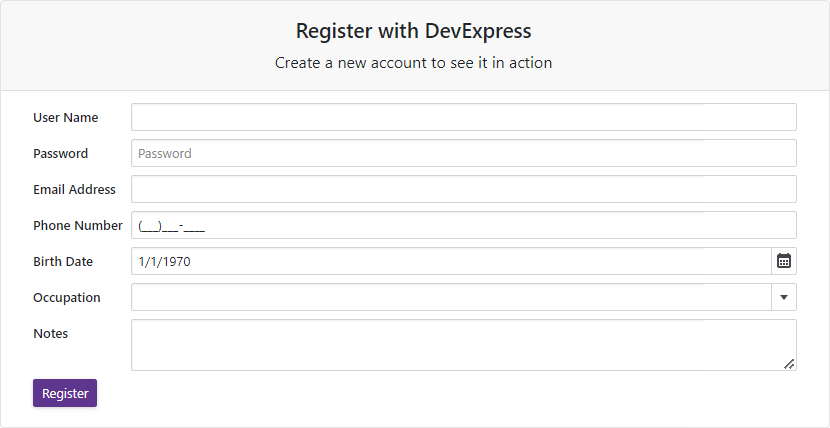Click the Notes resize handle corner
Viewport: 830px width, 428px height.
(x=789, y=364)
